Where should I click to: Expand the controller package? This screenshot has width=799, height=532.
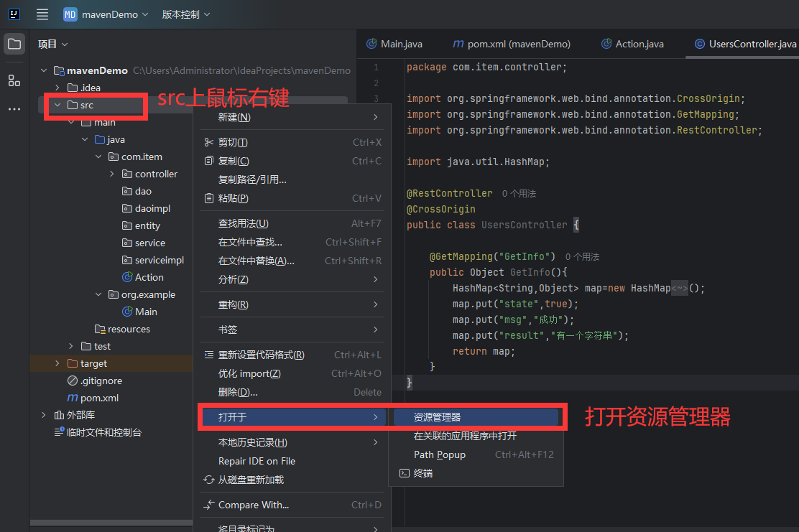[x=111, y=174]
